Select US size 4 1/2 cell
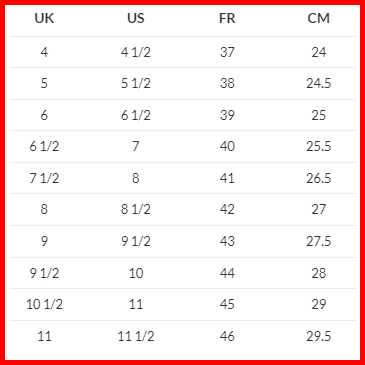This screenshot has width=365, height=365. coord(136,52)
